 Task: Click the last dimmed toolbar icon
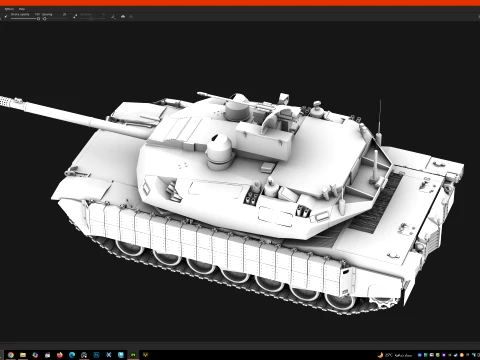[131, 16]
